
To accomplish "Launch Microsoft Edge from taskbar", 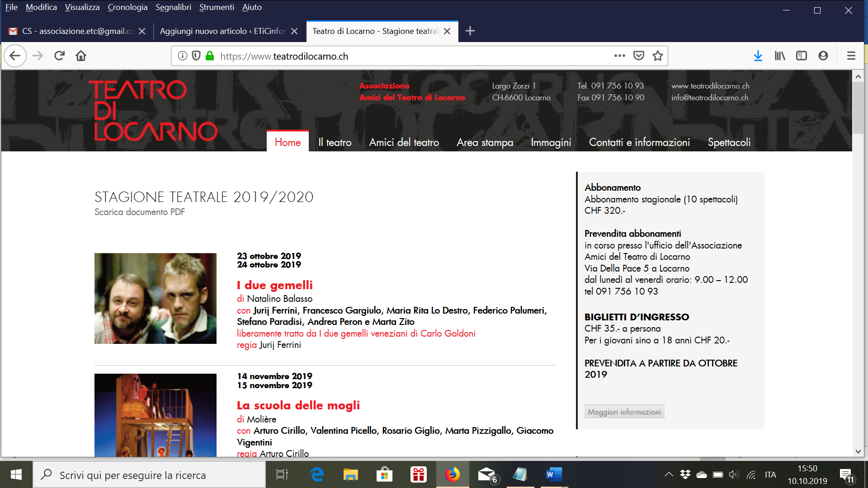I will pyautogui.click(x=317, y=474).
